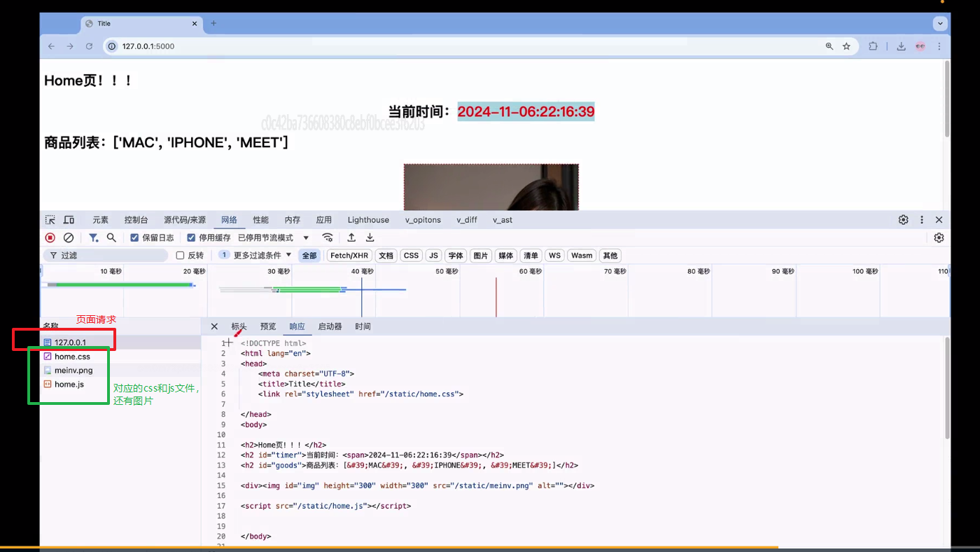Open the Lighthouse tab

pyautogui.click(x=368, y=220)
